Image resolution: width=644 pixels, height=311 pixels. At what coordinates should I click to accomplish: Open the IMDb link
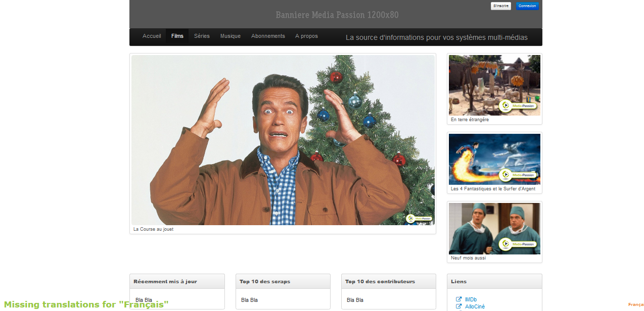tap(471, 299)
